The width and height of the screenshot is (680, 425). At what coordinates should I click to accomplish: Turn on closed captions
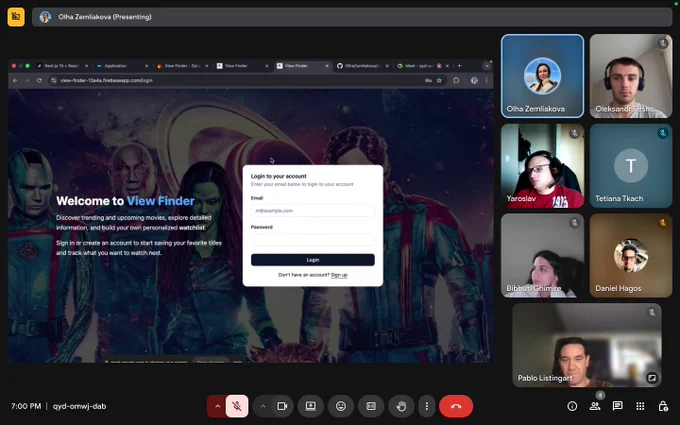coord(371,406)
